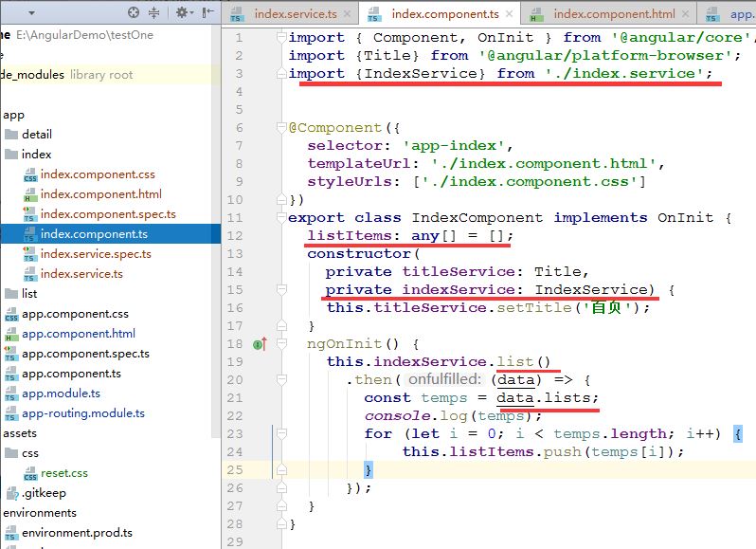Click the HTML icon on index.component.html tab
The height and width of the screenshot is (549, 756).
536,14
